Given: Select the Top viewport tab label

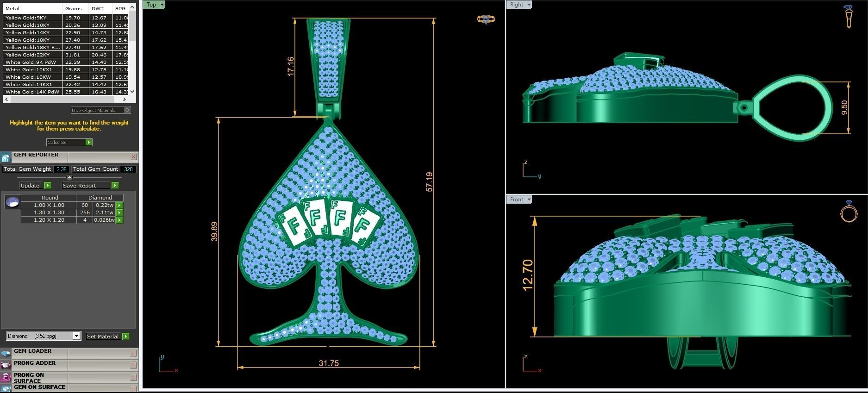Looking at the screenshot, I should 151,5.
